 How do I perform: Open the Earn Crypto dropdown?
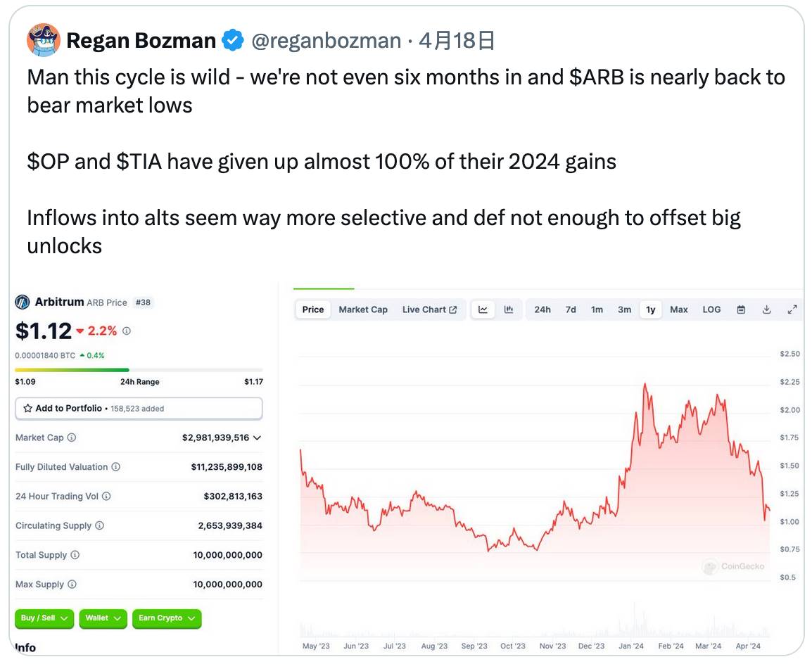tap(166, 619)
